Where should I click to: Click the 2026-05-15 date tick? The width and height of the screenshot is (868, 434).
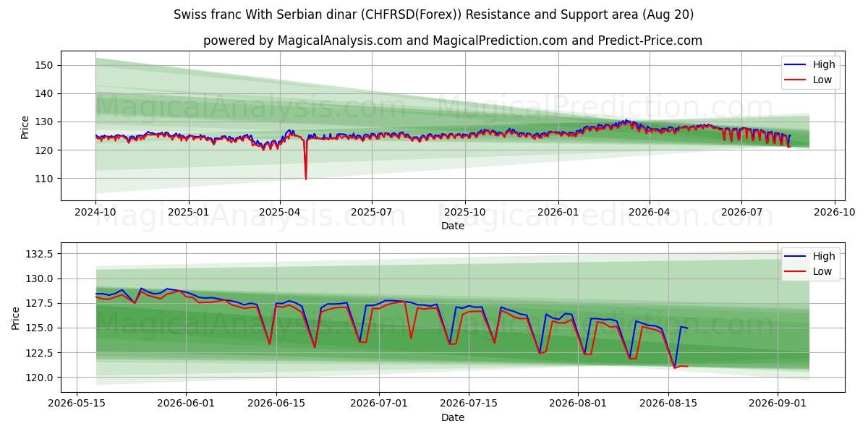pyautogui.click(x=77, y=404)
